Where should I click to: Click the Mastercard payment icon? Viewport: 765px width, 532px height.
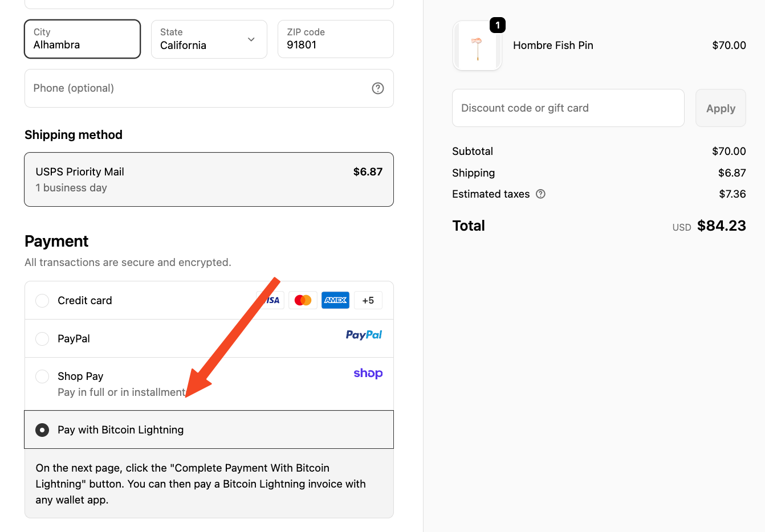[303, 300]
